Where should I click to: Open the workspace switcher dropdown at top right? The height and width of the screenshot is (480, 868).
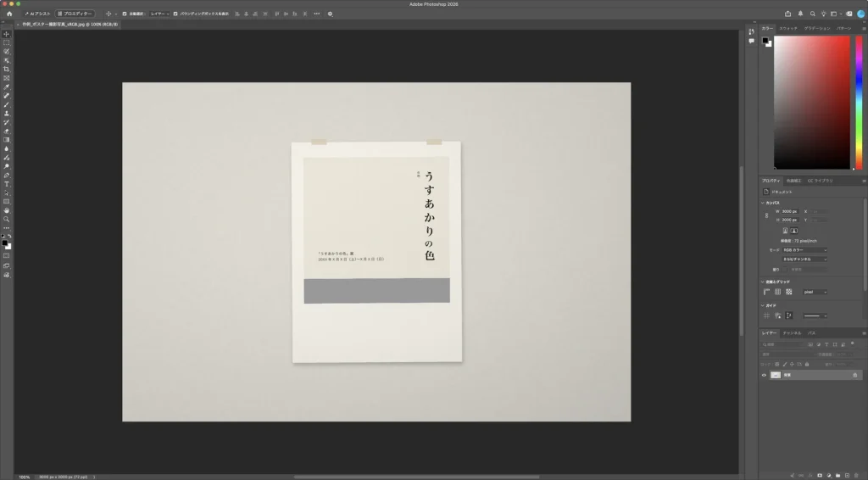coord(835,14)
